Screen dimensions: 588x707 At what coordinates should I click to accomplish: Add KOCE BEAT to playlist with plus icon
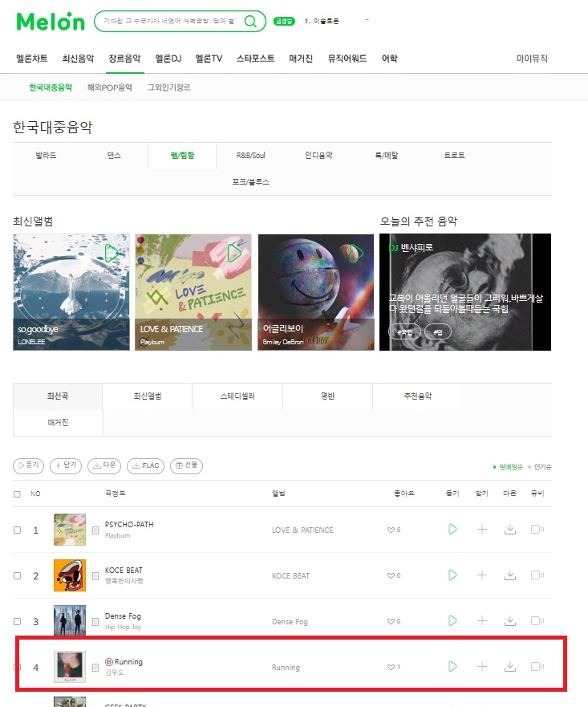pos(482,575)
